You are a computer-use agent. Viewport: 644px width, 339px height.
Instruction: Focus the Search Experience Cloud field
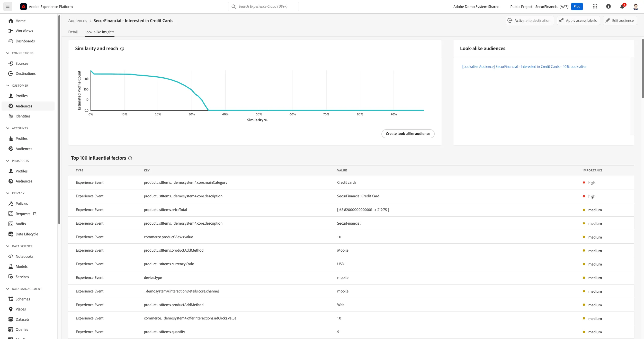click(263, 6)
